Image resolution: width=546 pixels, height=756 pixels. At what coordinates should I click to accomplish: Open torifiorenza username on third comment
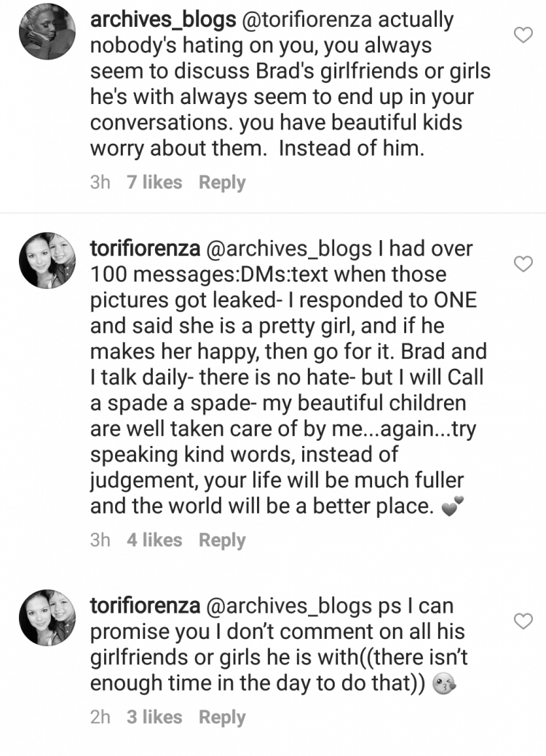click(x=145, y=605)
